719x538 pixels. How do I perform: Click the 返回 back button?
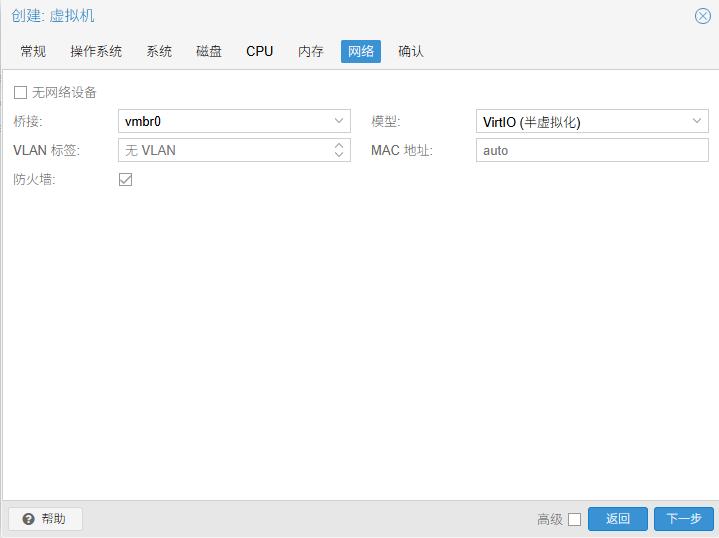pyautogui.click(x=618, y=519)
